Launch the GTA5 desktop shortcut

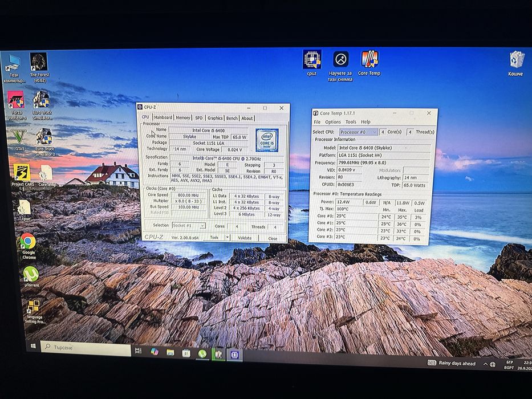(19, 140)
